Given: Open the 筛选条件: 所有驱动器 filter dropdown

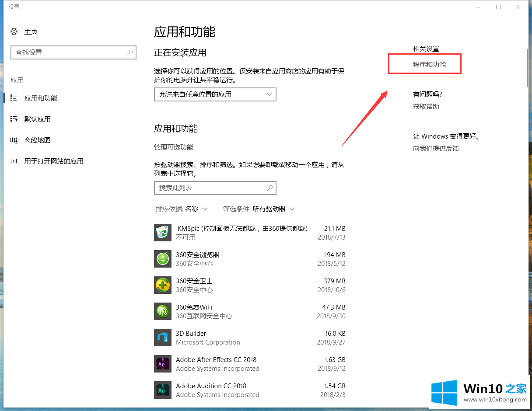Looking at the screenshot, I should [x=259, y=209].
